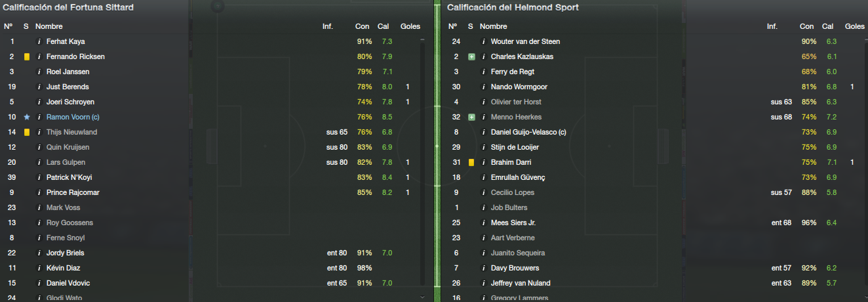Sort Fortuna Sittard players by Con header
This screenshot has height=302, width=868.
coord(362,26)
